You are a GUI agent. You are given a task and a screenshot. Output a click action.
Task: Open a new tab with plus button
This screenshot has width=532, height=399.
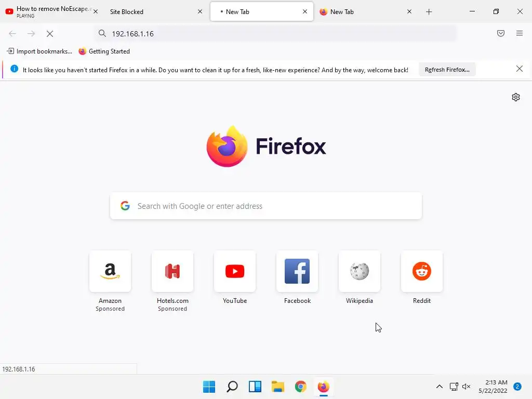429,12
